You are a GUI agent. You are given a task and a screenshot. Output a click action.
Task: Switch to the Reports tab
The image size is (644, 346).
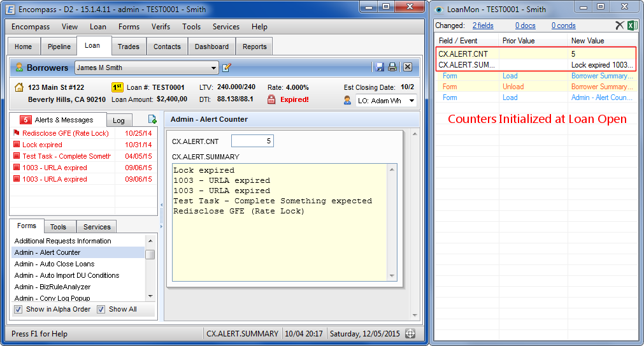click(x=255, y=47)
